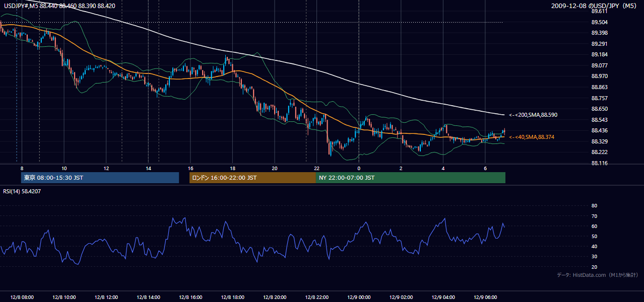Click the RSI(14) 58.4207 indicator label
Screen dimensions: 644x302
(x=22, y=191)
